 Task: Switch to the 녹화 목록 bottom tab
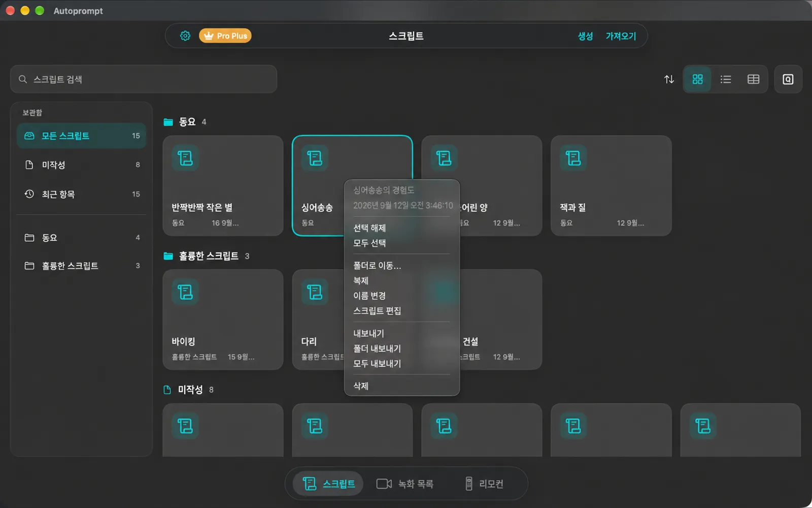[x=405, y=484]
